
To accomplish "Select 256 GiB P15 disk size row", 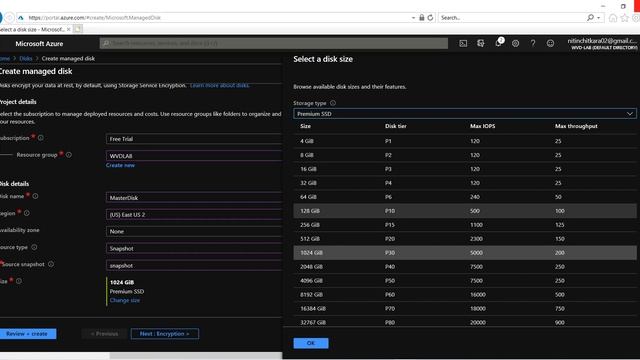I will (464, 225).
